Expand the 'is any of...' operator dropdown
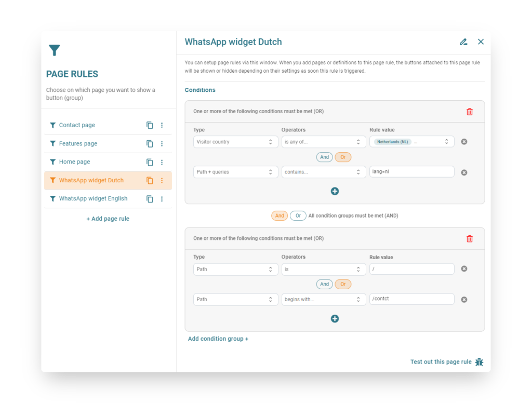532x403 pixels. [x=323, y=142]
